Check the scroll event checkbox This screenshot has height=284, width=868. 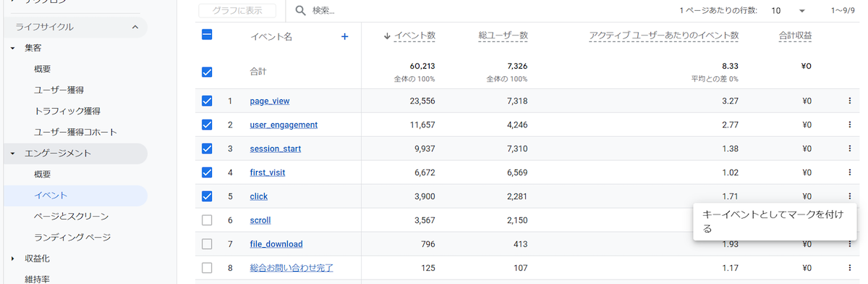207,220
